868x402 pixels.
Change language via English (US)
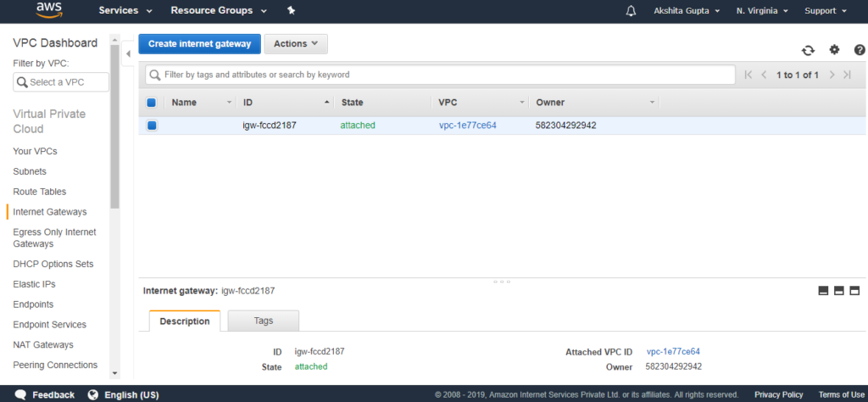click(x=131, y=395)
